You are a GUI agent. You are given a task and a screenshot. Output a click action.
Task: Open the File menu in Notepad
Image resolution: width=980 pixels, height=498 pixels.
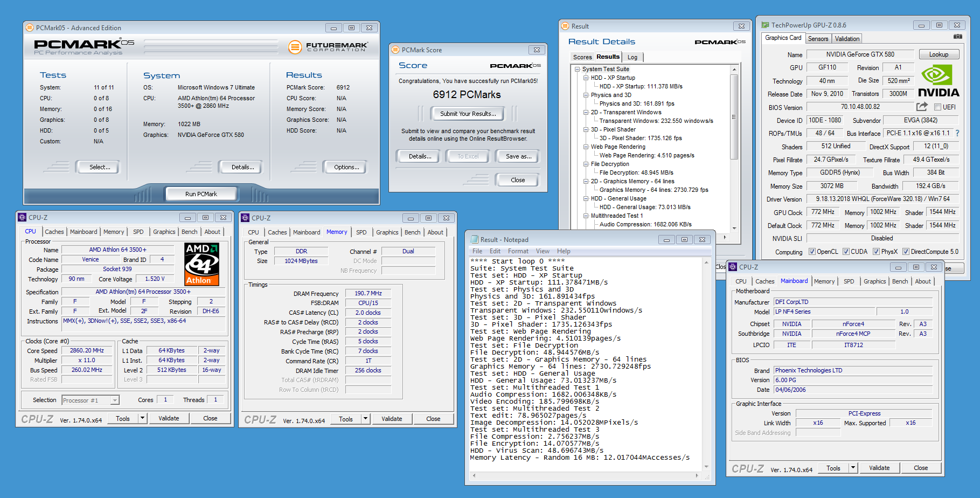(x=477, y=251)
